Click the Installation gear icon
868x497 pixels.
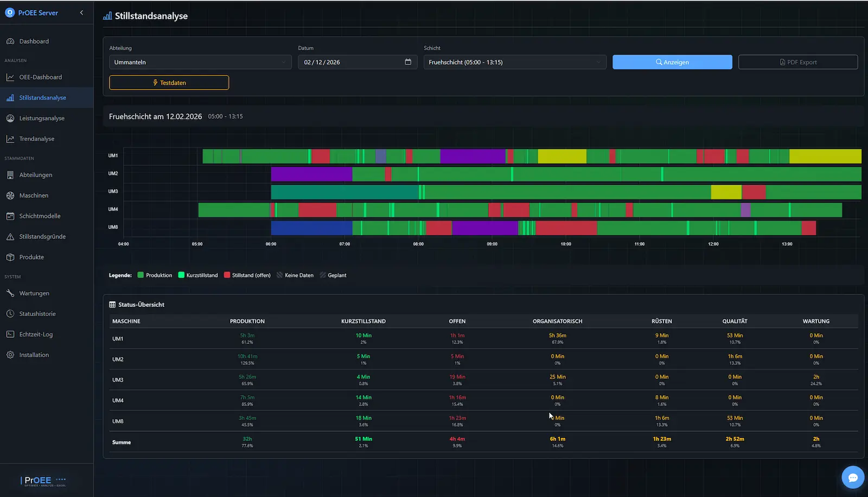click(x=10, y=355)
